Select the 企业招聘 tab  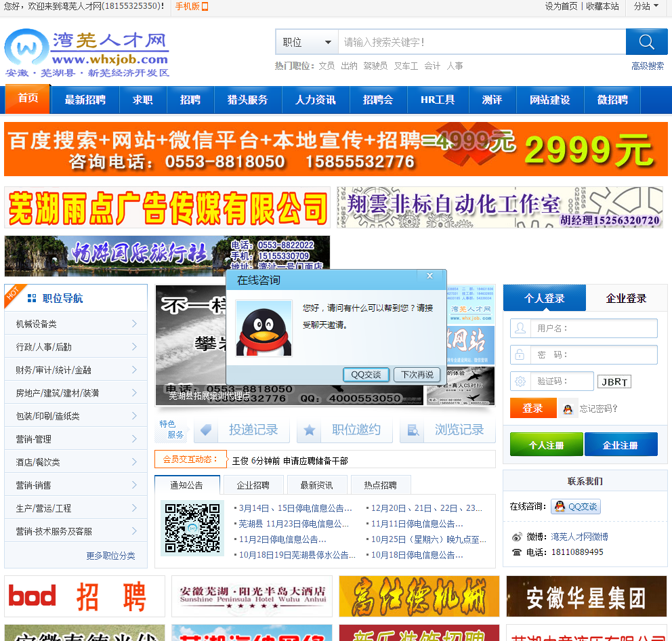(253, 485)
